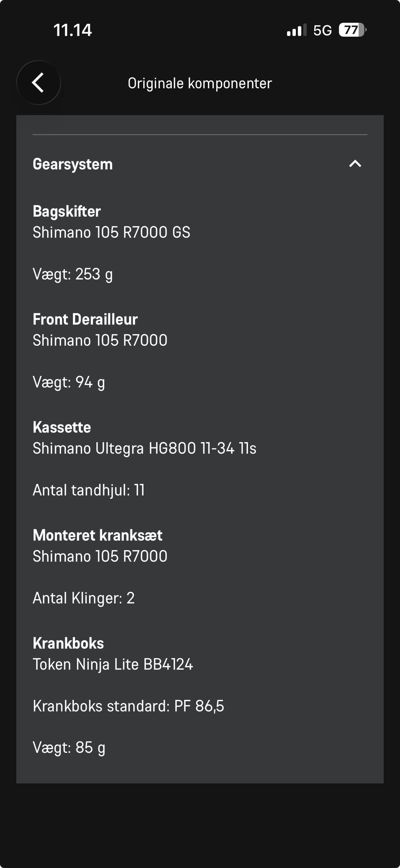Tap Krankboks standard: PF 86,5 line
Viewport: 400px width, 868px height.
pos(128,706)
